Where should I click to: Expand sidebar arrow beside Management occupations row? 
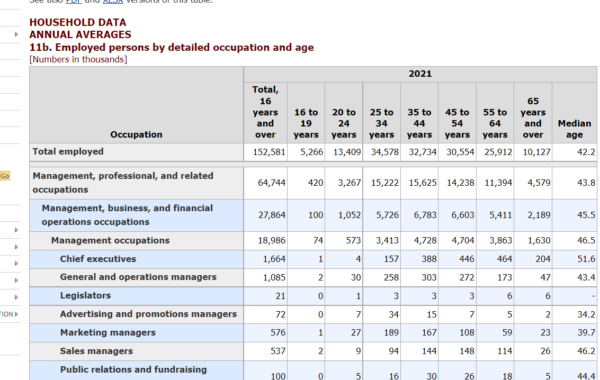(16, 247)
